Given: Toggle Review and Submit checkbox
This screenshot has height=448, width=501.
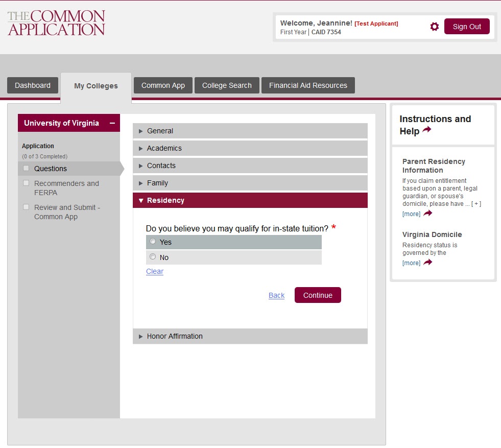Looking at the screenshot, I should (x=26, y=207).
